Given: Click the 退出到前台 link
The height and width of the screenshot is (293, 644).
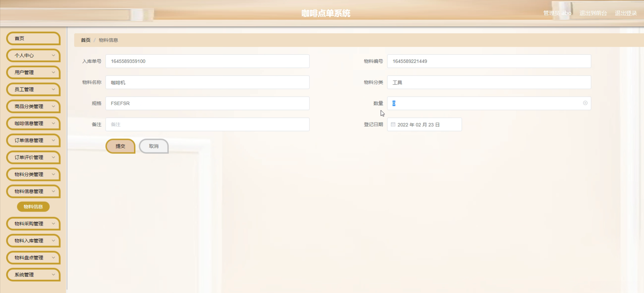Looking at the screenshot, I should [x=593, y=13].
